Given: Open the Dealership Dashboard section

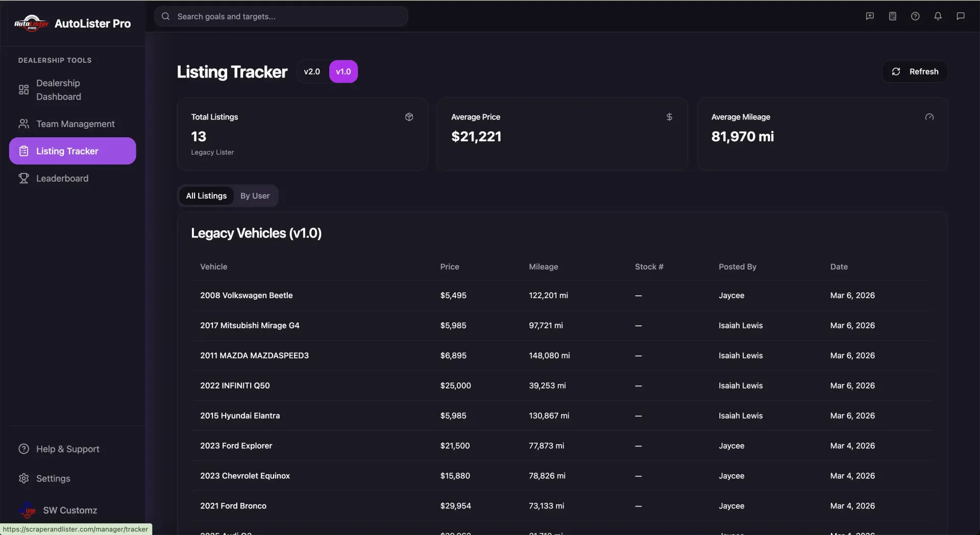Looking at the screenshot, I should pyautogui.click(x=58, y=90).
